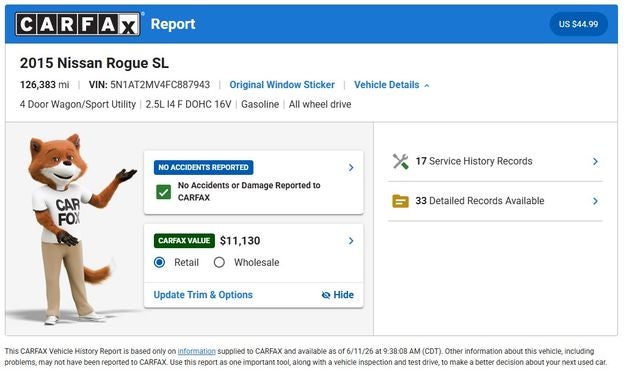Image resolution: width=640 pixels, height=376 pixels.
Task: Expand the No Accidents Reported card arrow
Action: tap(351, 167)
